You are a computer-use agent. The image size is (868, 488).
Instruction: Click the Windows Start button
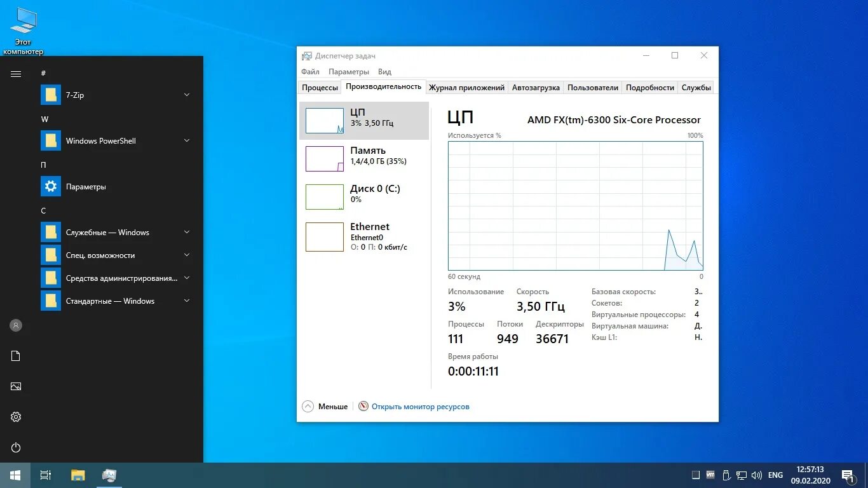click(x=15, y=475)
